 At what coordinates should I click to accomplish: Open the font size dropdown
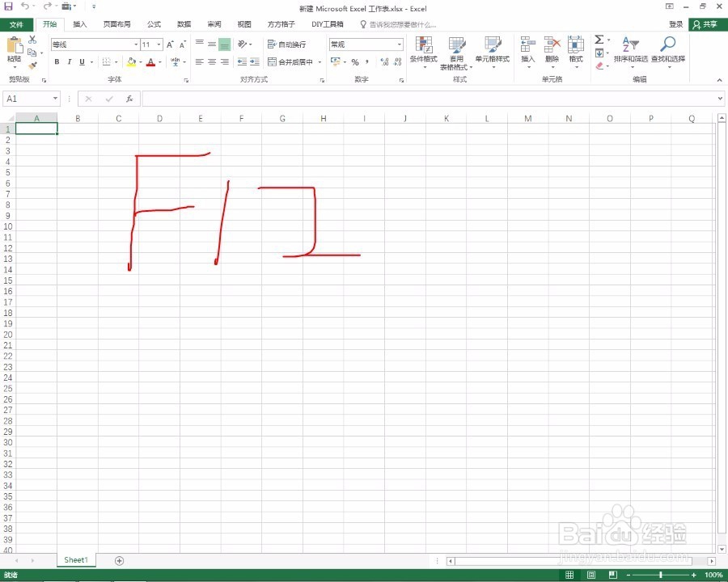pos(159,44)
